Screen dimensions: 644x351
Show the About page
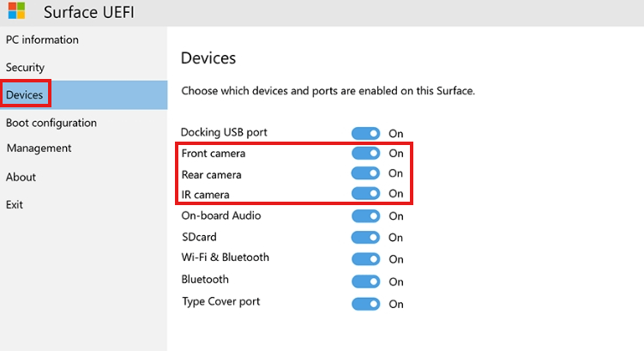point(21,177)
